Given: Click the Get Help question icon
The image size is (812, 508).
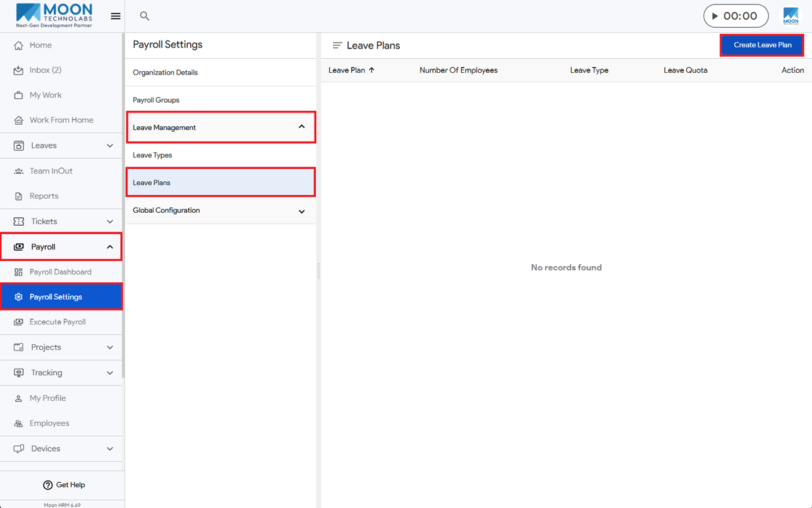Looking at the screenshot, I should click(48, 485).
